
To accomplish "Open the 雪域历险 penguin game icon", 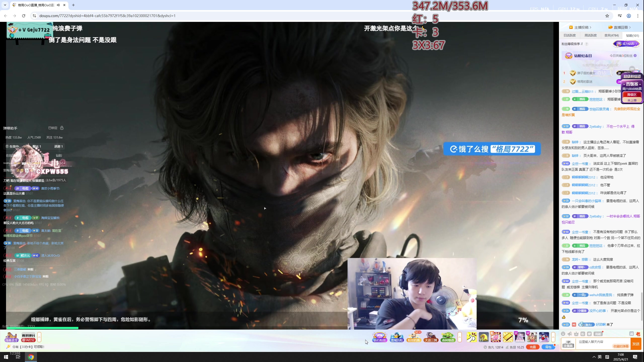I will [397, 337].
